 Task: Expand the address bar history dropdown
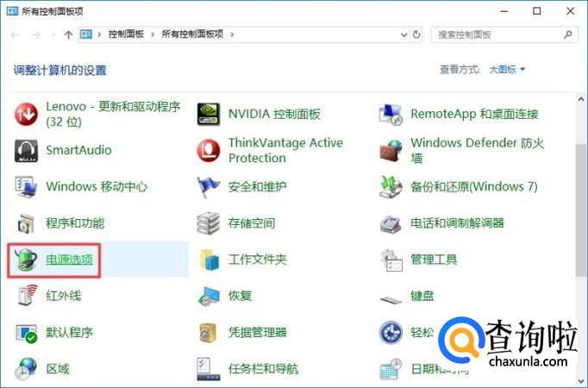click(x=403, y=34)
